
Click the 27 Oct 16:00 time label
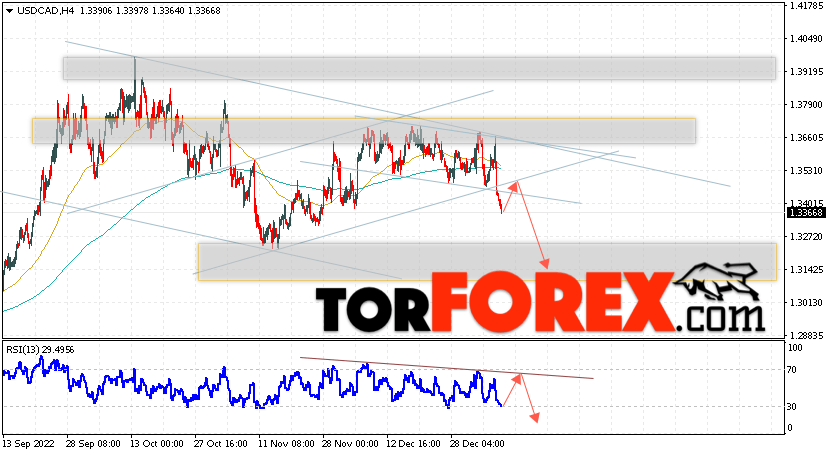pos(221,444)
